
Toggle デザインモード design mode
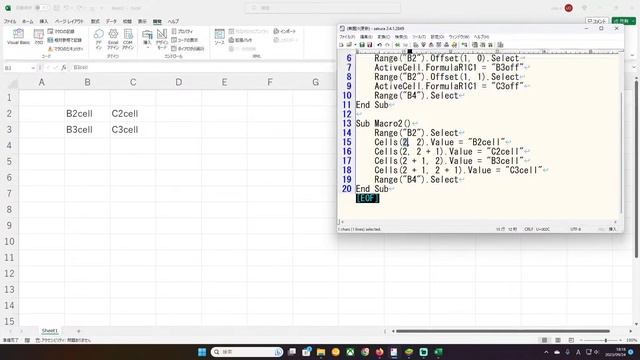[x=162, y=39]
